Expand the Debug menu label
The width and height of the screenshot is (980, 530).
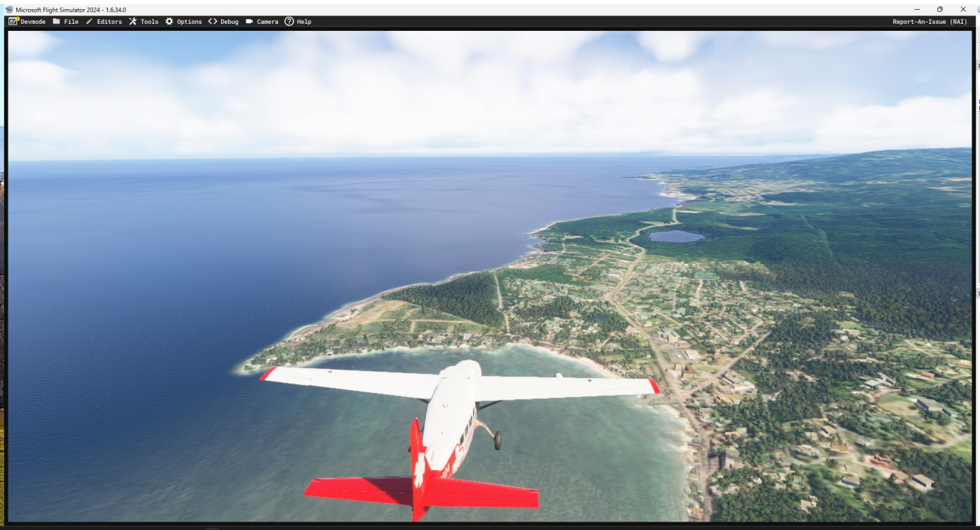[230, 22]
